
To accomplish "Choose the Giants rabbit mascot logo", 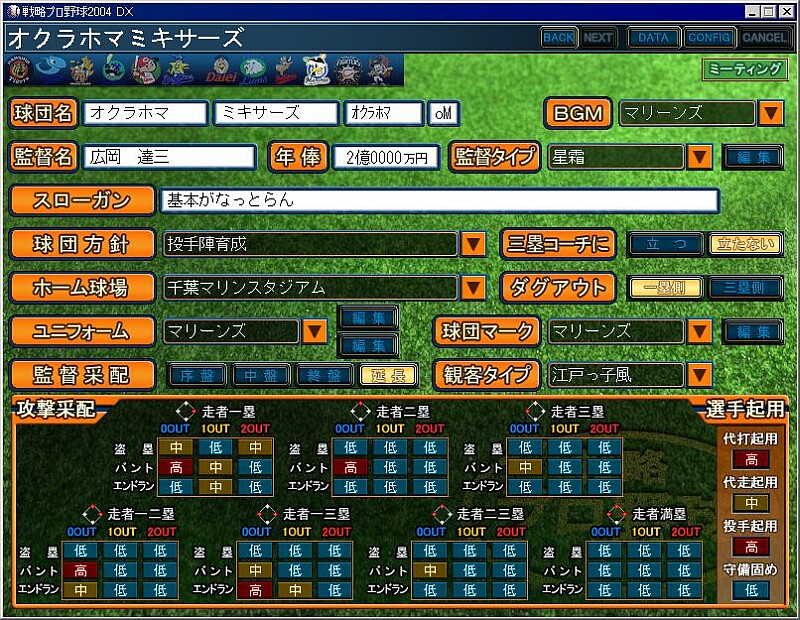I will point(82,69).
